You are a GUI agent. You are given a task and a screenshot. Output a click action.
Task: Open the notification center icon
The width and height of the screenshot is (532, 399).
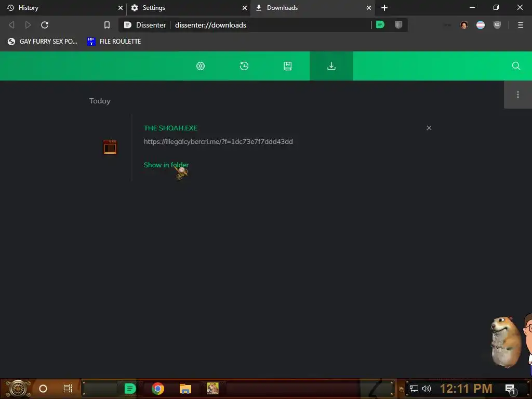[x=511, y=389]
